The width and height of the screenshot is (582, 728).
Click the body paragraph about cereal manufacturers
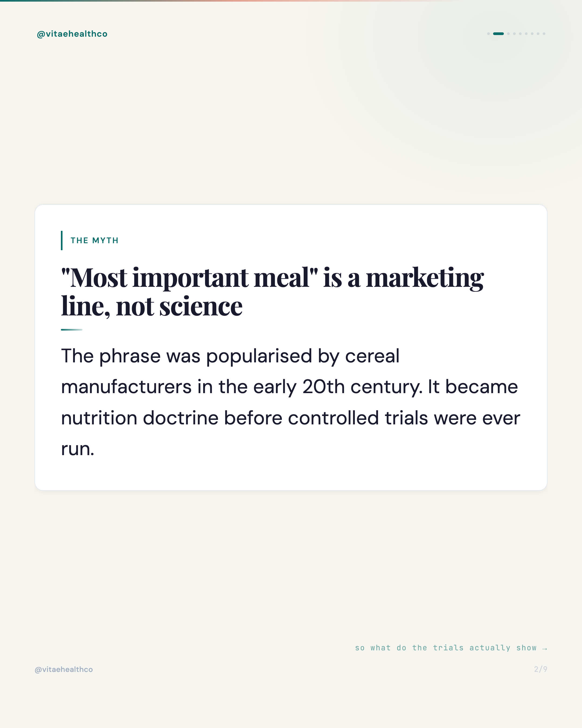[290, 402]
